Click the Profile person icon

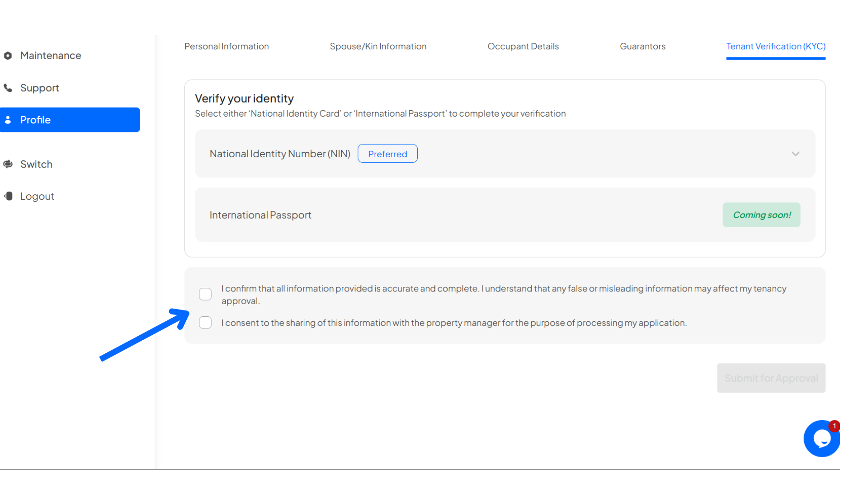click(8, 120)
